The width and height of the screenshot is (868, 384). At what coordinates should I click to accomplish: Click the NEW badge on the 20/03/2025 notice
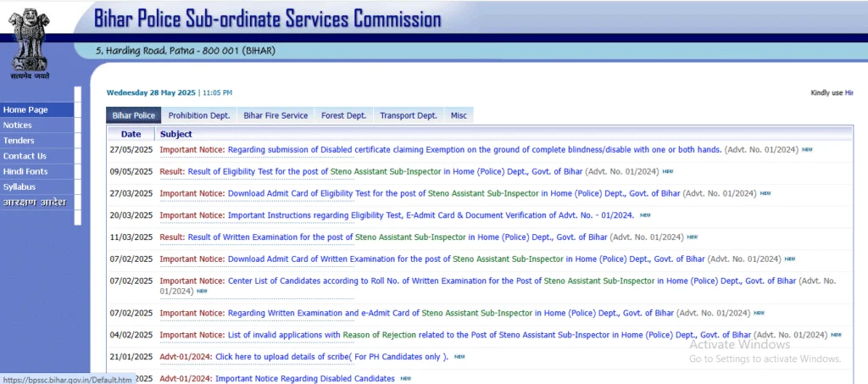pos(645,215)
